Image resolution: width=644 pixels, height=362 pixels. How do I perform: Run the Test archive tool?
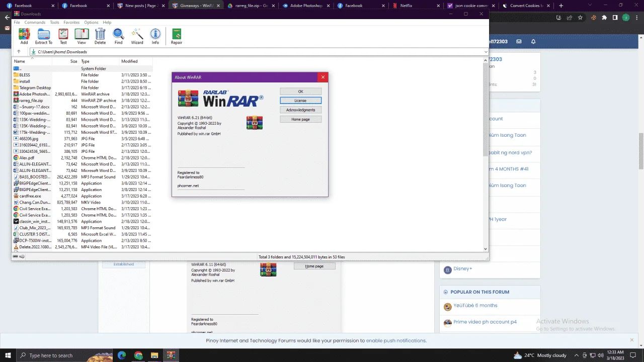coord(63,36)
